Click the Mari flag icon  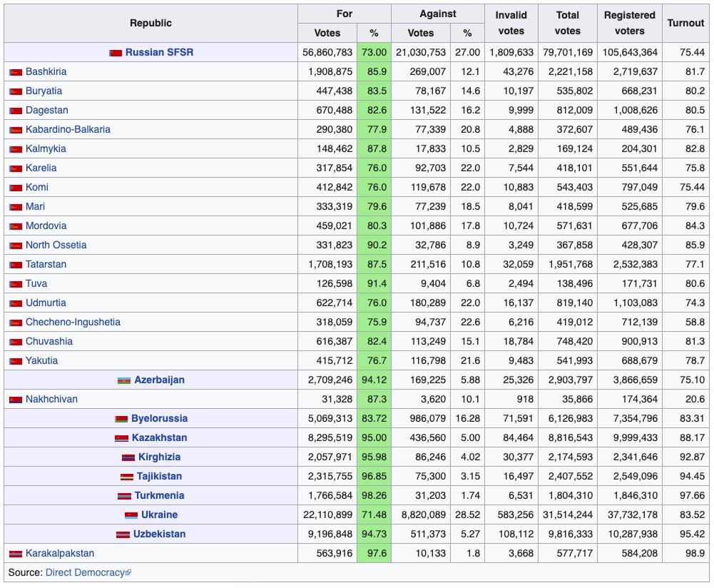[x=16, y=207]
